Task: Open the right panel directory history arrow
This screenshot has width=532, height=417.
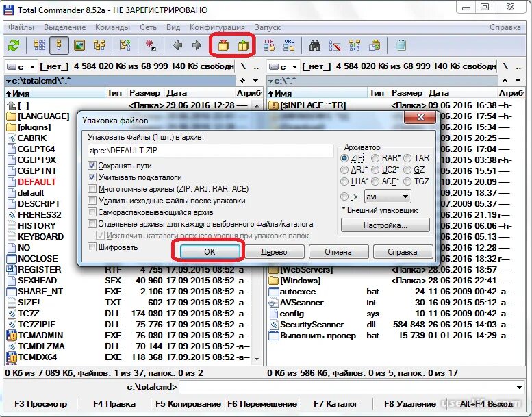Action: (x=518, y=81)
